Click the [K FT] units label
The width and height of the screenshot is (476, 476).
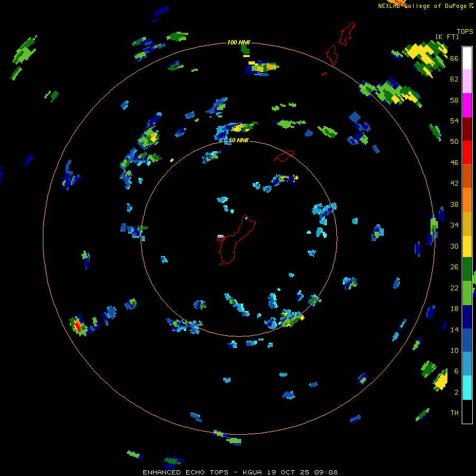click(x=447, y=36)
